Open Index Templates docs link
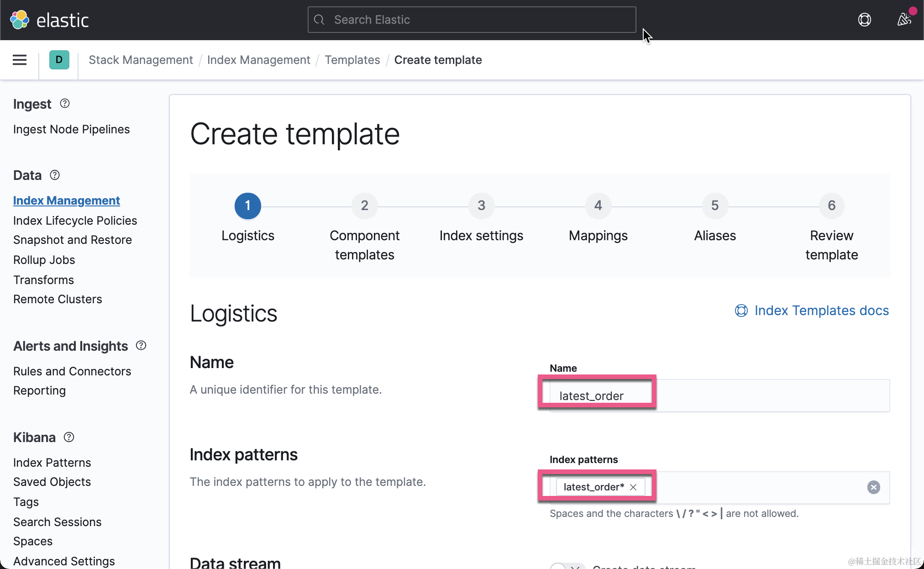Screen dimensions: 924x569 coord(821,311)
